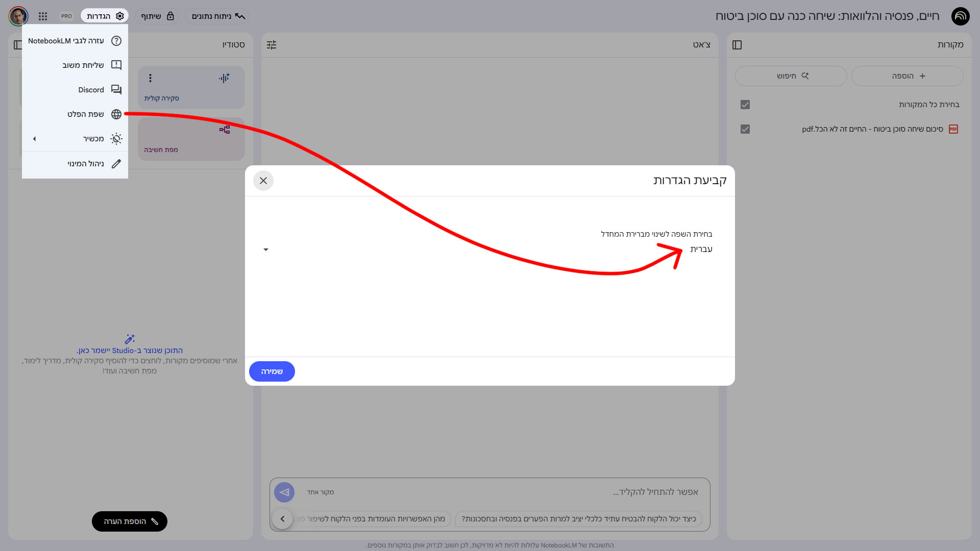Collapse the sources panel icon
The image size is (980, 551).
(737, 45)
